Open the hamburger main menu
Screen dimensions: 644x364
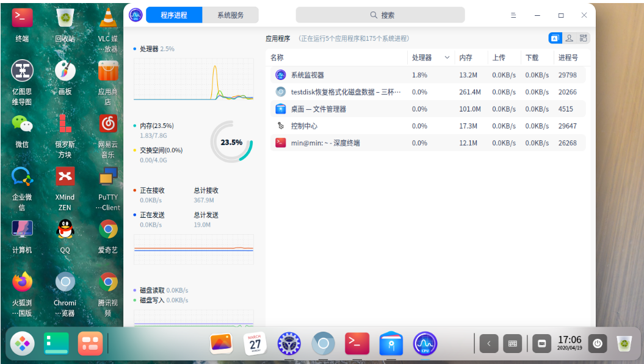(513, 15)
